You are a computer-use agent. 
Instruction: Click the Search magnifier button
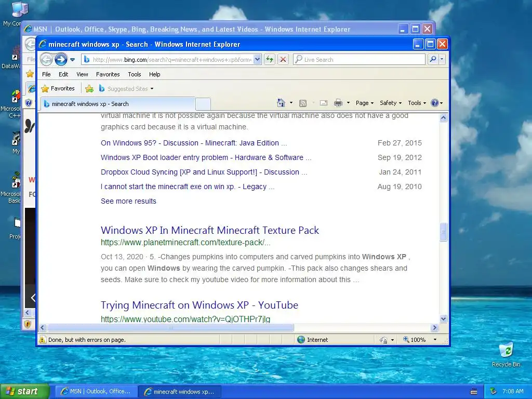click(433, 59)
